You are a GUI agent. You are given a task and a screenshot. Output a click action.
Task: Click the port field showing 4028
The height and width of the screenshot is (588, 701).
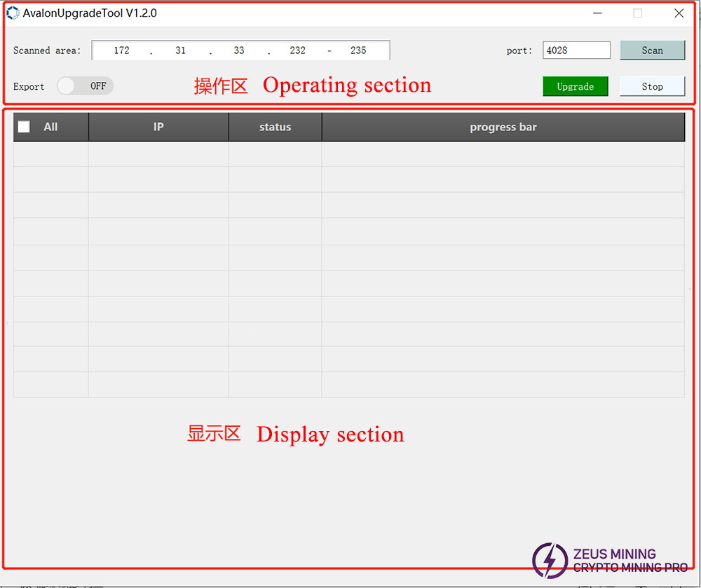coord(576,50)
